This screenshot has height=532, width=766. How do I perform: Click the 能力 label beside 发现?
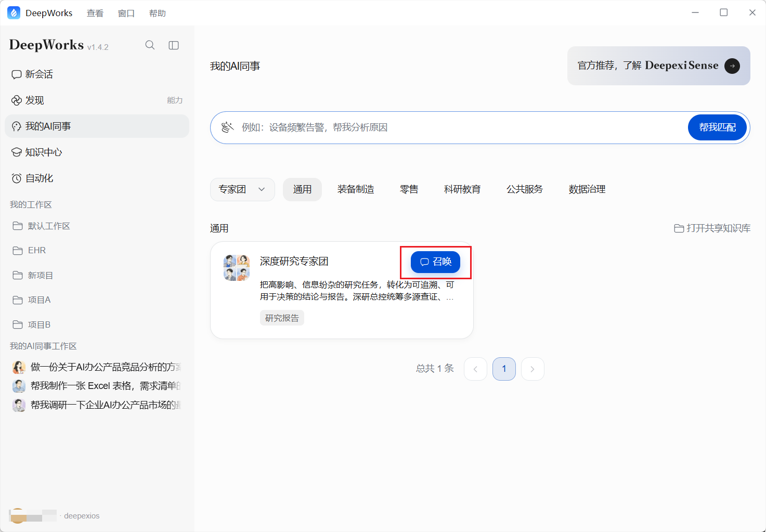175,100
